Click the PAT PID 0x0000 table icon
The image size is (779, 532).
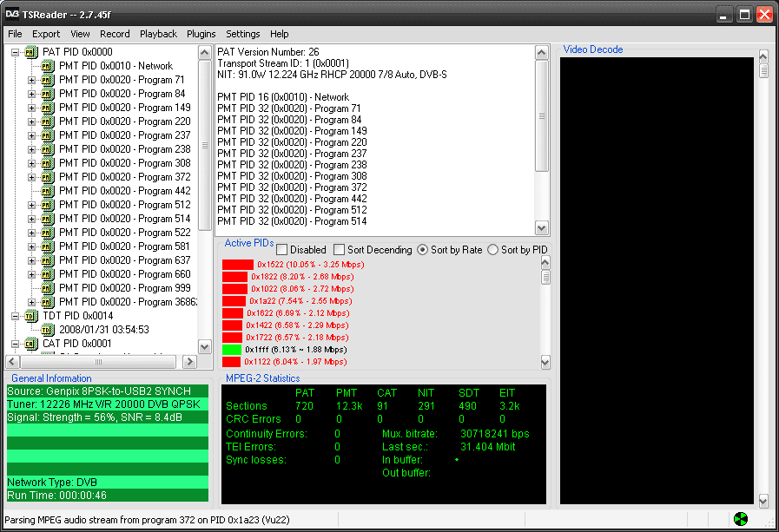[x=30, y=51]
